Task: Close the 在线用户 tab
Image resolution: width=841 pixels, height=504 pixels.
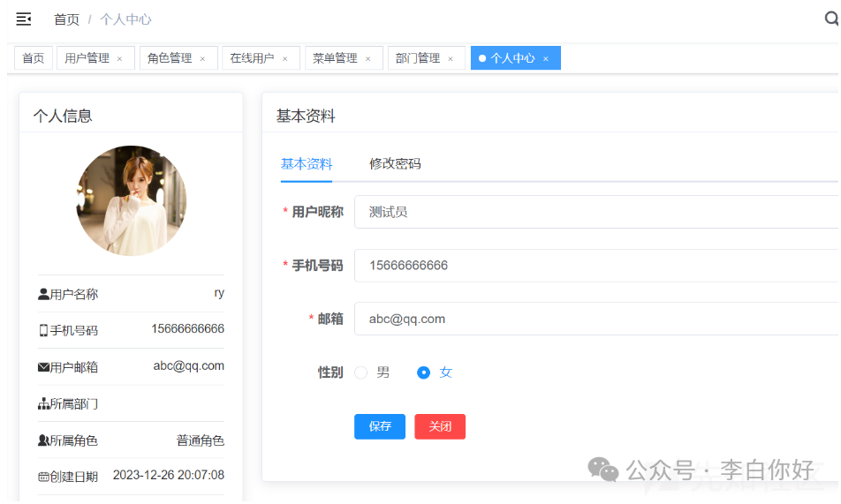Action: tap(284, 59)
